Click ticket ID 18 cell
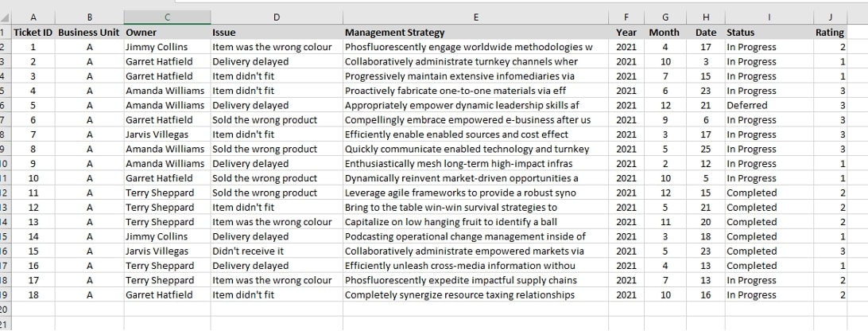 click(x=33, y=295)
